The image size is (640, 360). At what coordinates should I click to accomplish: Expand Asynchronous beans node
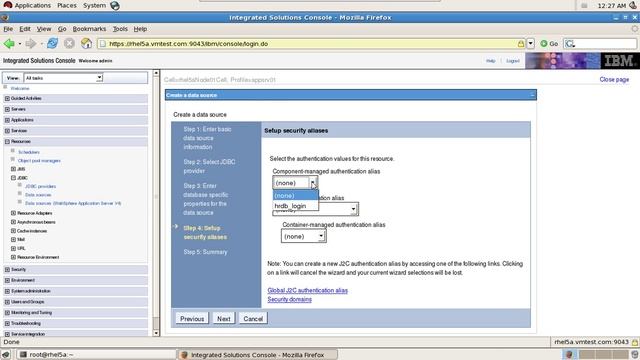pyautogui.click(x=13, y=222)
